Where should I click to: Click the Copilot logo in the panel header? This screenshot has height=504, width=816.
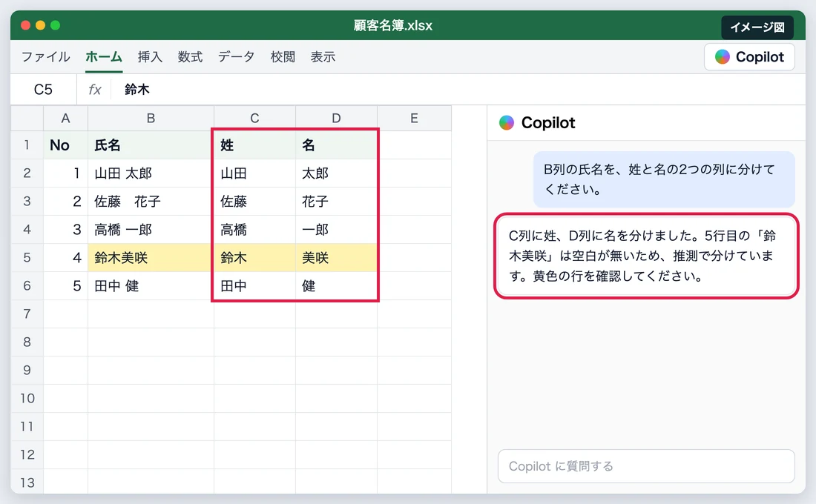click(x=507, y=123)
